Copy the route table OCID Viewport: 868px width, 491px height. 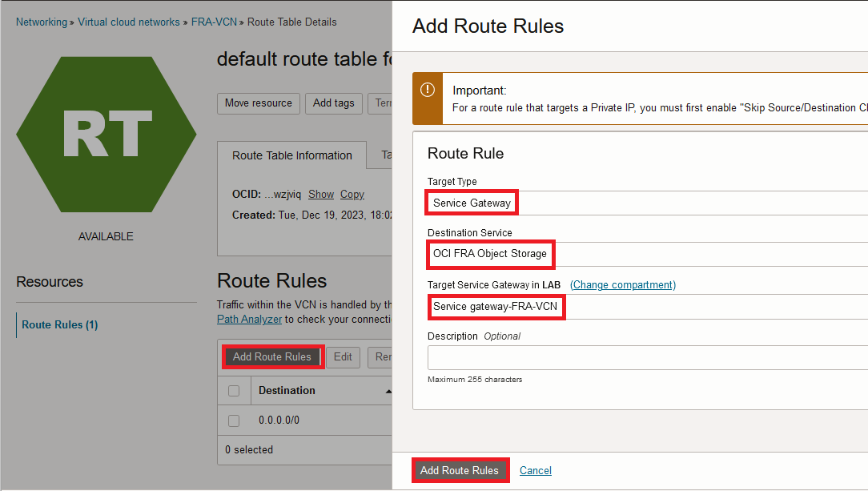[x=352, y=194]
